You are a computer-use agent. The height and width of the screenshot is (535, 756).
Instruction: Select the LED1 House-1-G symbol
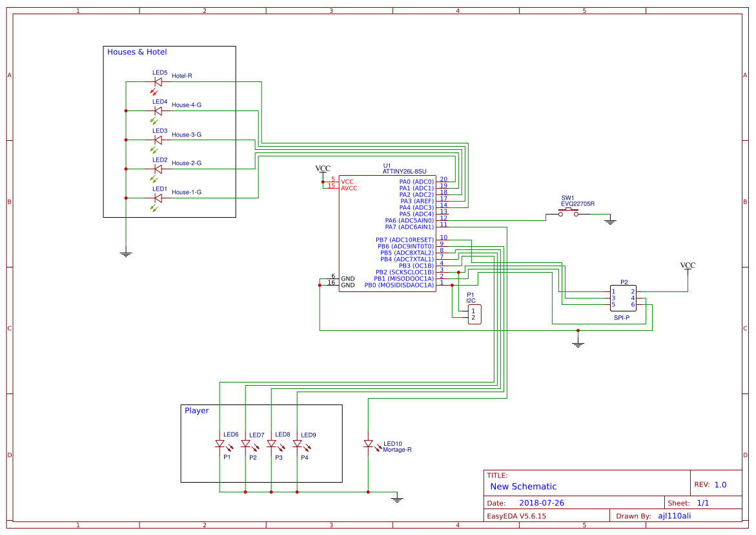tap(157, 198)
